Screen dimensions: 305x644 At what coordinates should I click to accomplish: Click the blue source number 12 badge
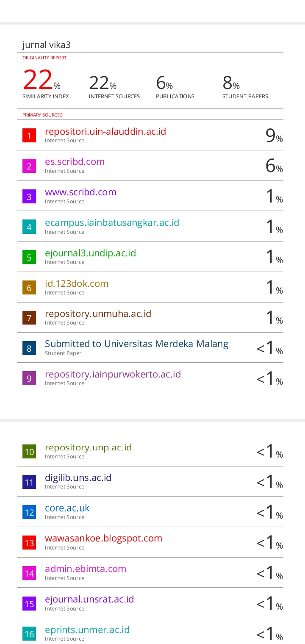pos(29,512)
